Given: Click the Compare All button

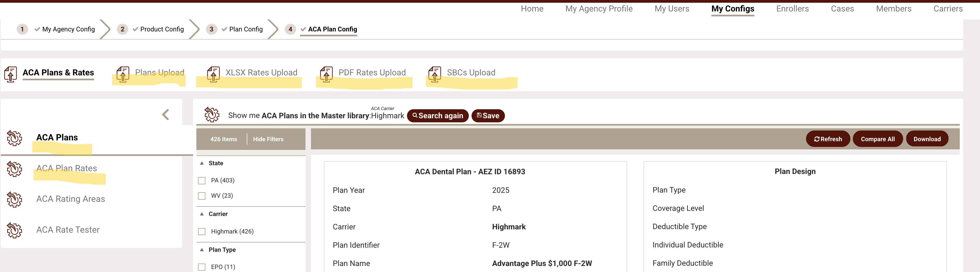Looking at the screenshot, I should (877, 139).
